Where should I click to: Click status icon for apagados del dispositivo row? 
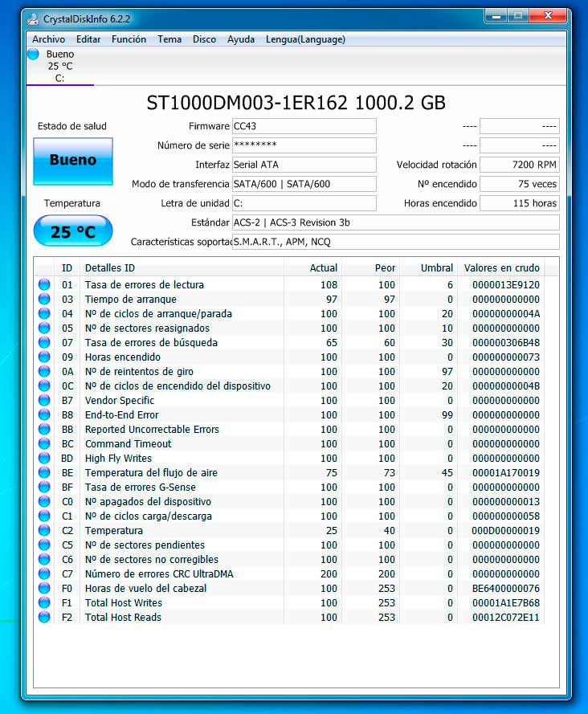pos(44,501)
